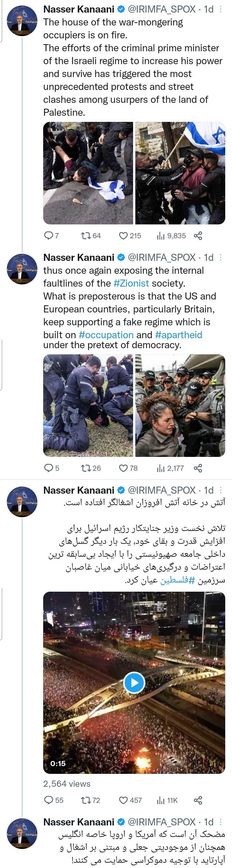Image resolution: width=232 pixels, height=868 pixels.
Task: Reply to the tweet with 7 comments
Action: coord(49,235)
